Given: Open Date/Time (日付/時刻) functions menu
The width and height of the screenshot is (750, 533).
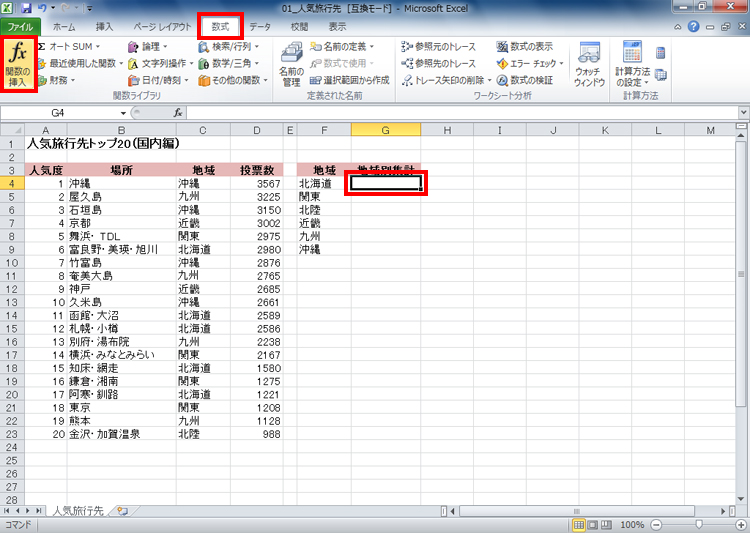Looking at the screenshot, I should [159, 80].
